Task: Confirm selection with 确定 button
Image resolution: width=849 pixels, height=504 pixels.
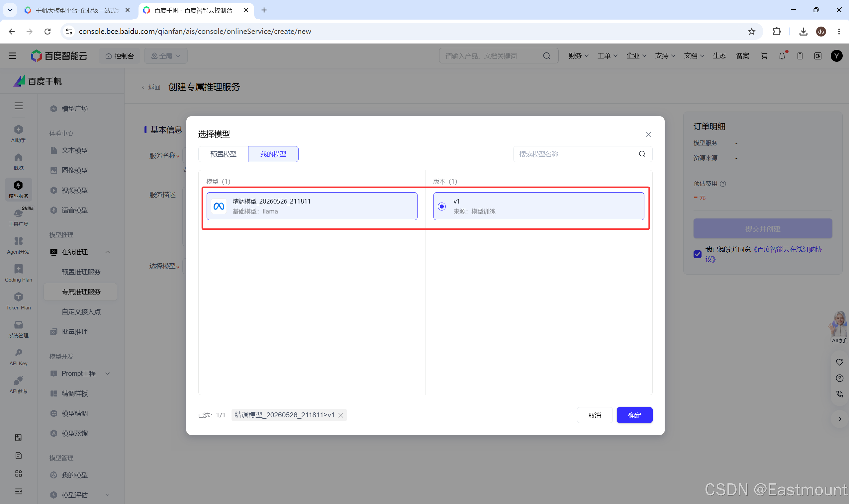Action: 634,415
